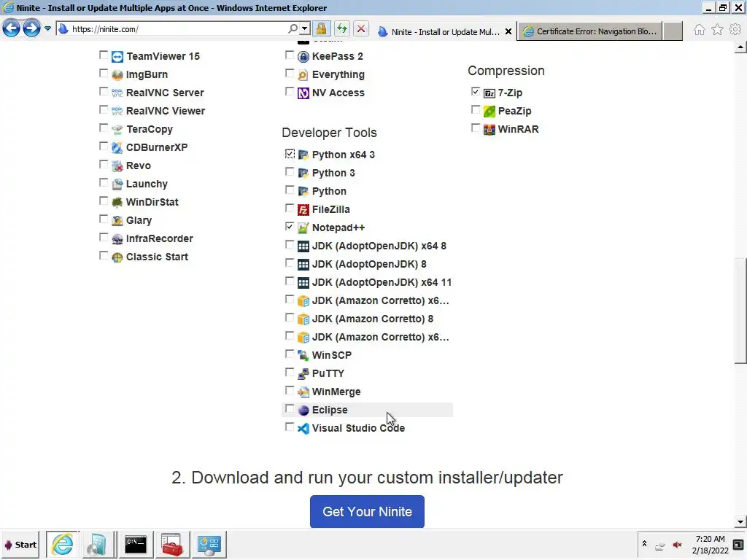
Task: Uncheck the Python x64 3 checkbox
Action: (290, 154)
